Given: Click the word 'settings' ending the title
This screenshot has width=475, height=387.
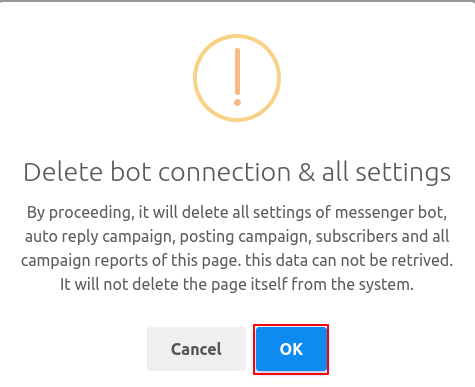Looking at the screenshot, I should (x=403, y=174).
